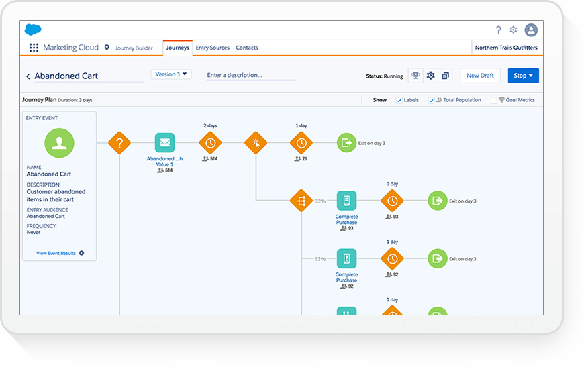Click the New Draft button

coord(480,76)
